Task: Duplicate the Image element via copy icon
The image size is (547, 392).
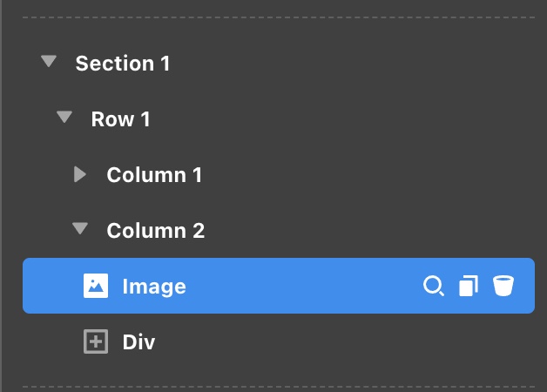Action: 469,286
